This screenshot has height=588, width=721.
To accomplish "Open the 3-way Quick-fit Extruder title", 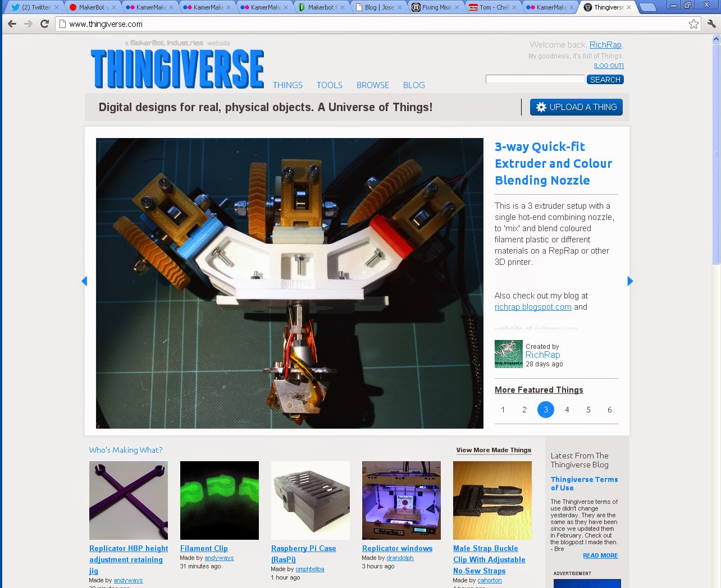I will click(x=553, y=163).
